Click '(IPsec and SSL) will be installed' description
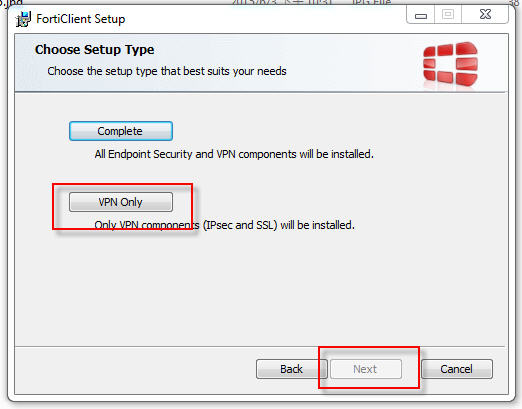 [279, 225]
